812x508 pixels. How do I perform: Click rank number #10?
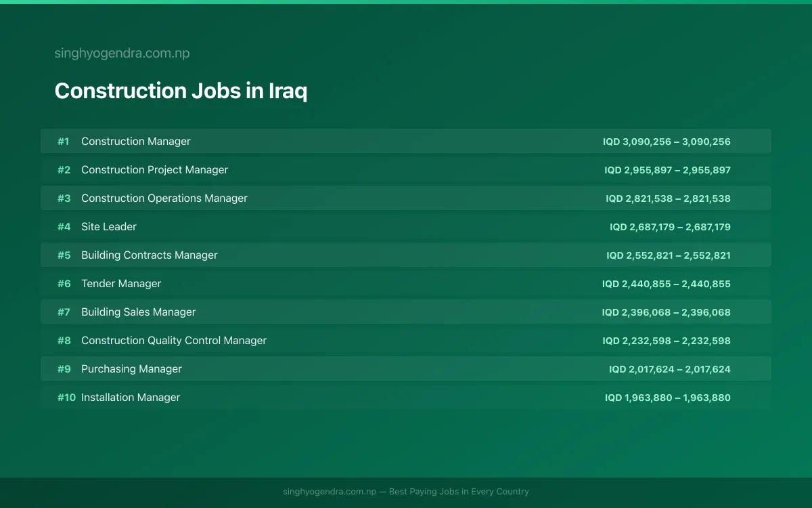coord(66,398)
